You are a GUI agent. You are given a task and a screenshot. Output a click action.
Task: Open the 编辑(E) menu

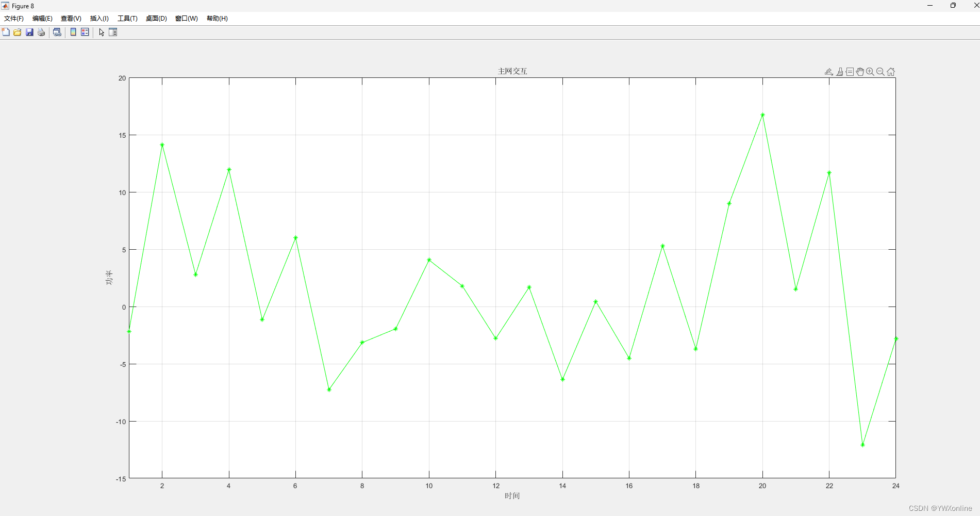coord(42,18)
